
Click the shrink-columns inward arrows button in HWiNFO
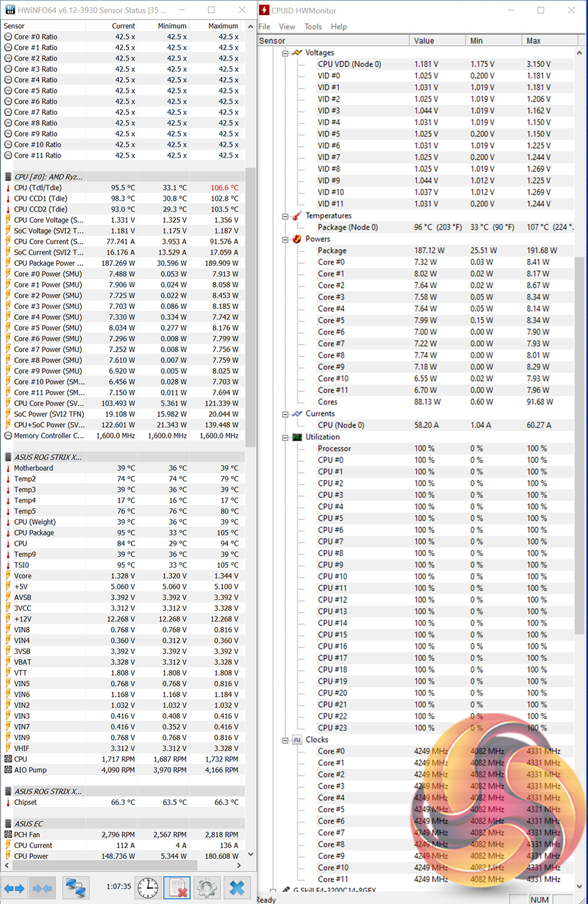(42, 888)
